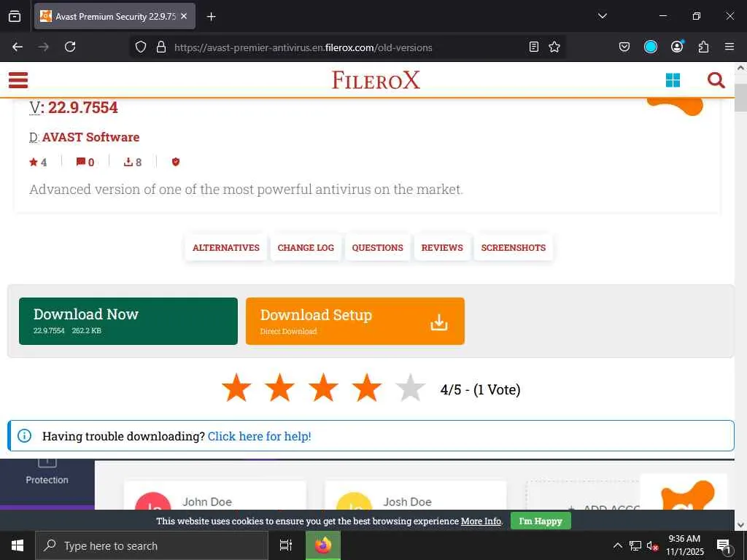Click the Protection sidebar item in screenshot

point(47,480)
